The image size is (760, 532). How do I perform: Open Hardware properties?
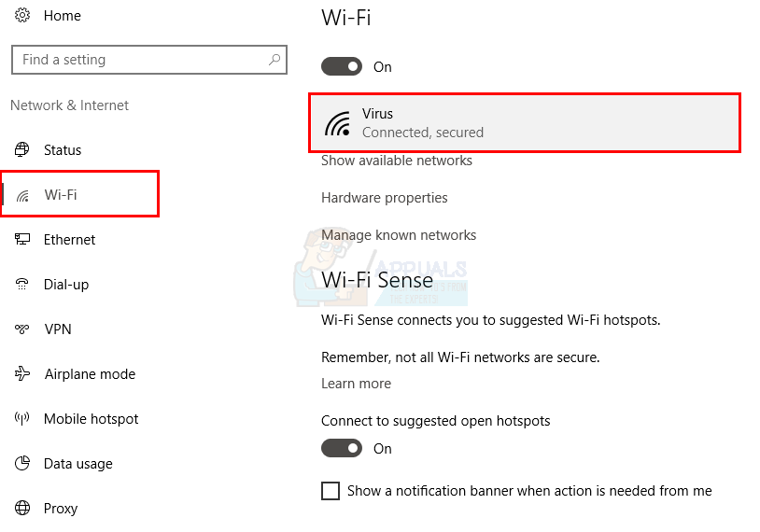[385, 198]
